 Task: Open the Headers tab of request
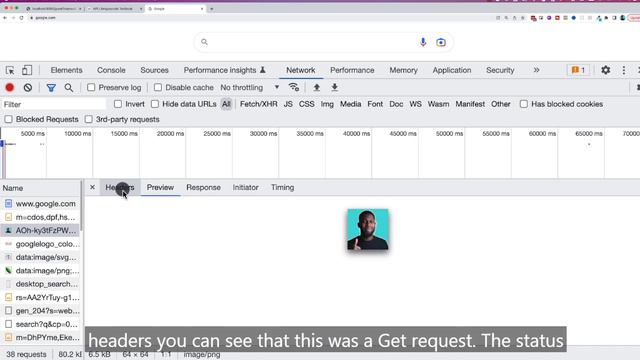click(x=120, y=187)
